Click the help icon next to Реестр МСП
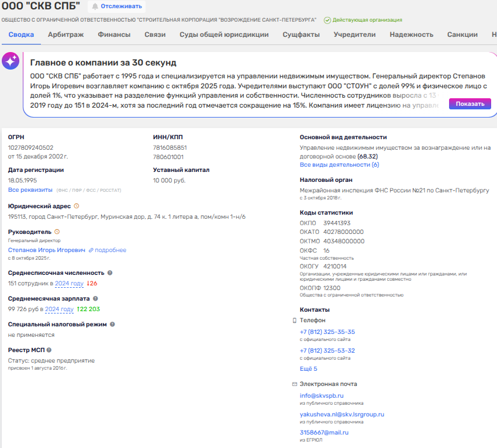497x448 pixels. coord(49,350)
